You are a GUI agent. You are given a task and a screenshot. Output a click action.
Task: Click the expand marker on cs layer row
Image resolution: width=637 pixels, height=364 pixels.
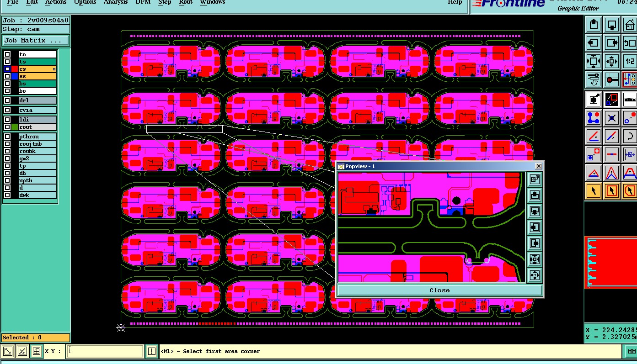[54, 69]
